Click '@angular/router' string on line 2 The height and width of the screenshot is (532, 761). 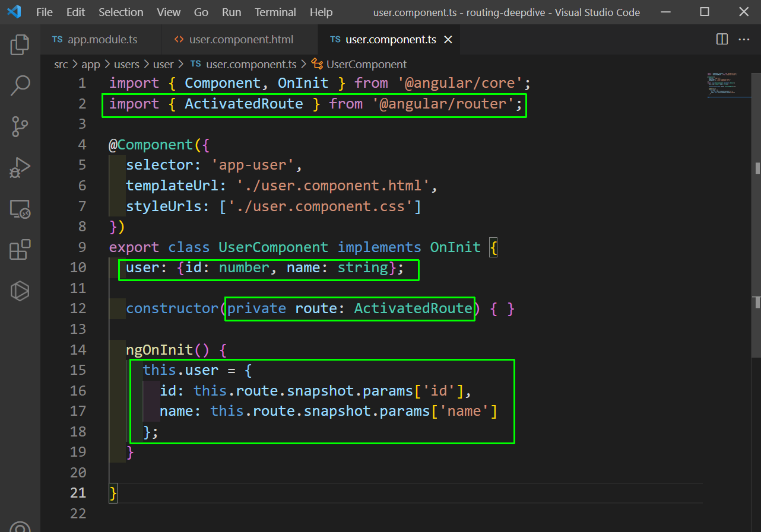443,104
